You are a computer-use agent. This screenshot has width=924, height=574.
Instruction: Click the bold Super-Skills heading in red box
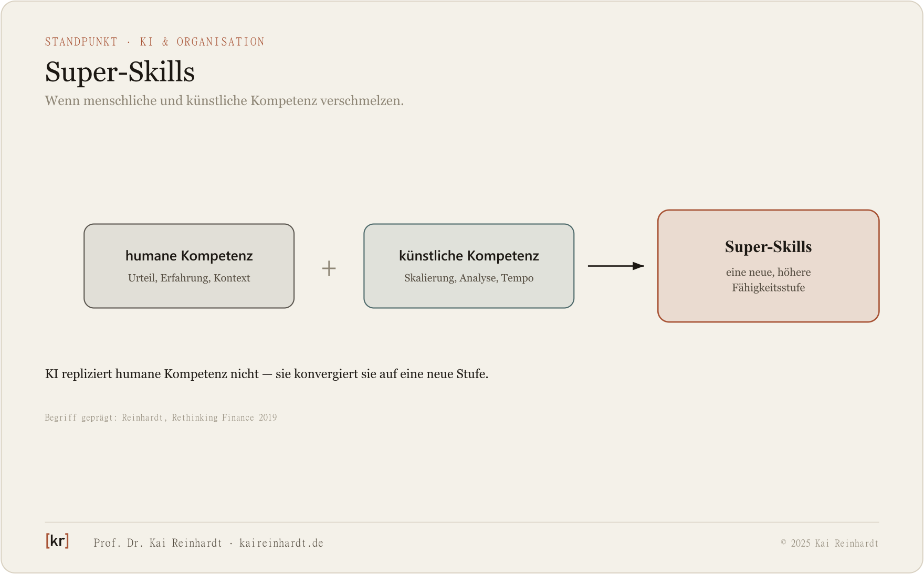(x=769, y=247)
